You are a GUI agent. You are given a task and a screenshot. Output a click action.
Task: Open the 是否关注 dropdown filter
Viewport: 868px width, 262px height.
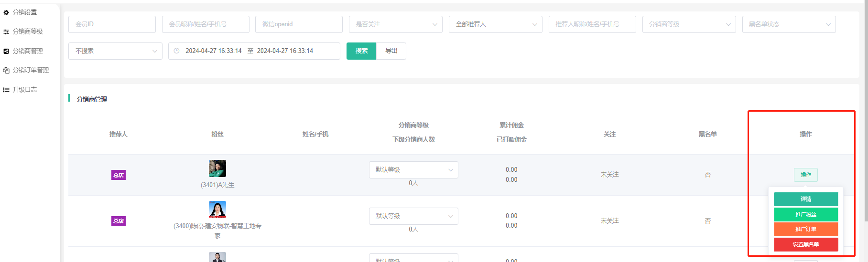click(395, 24)
